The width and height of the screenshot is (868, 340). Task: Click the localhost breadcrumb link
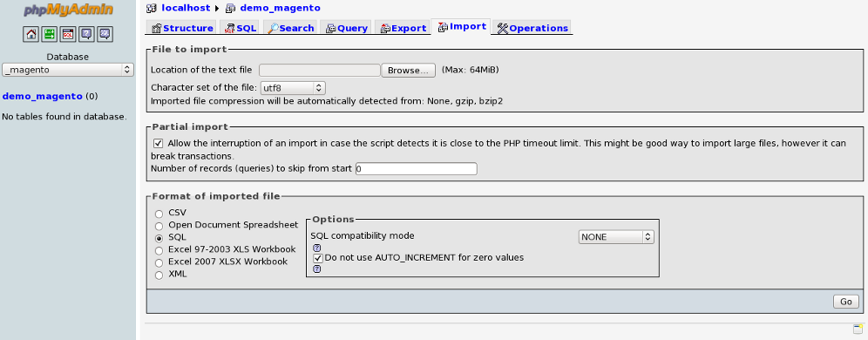186,9
